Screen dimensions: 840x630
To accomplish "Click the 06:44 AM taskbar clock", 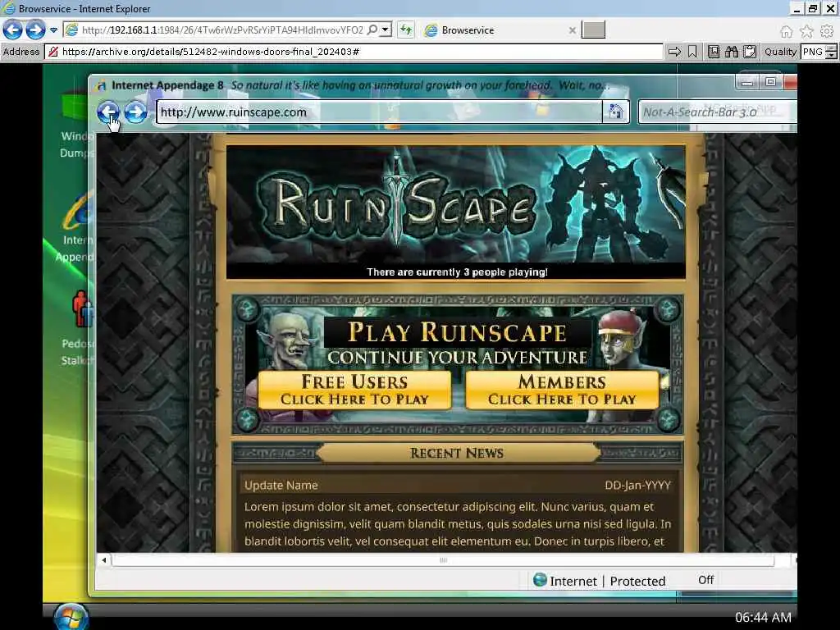I will (x=763, y=617).
